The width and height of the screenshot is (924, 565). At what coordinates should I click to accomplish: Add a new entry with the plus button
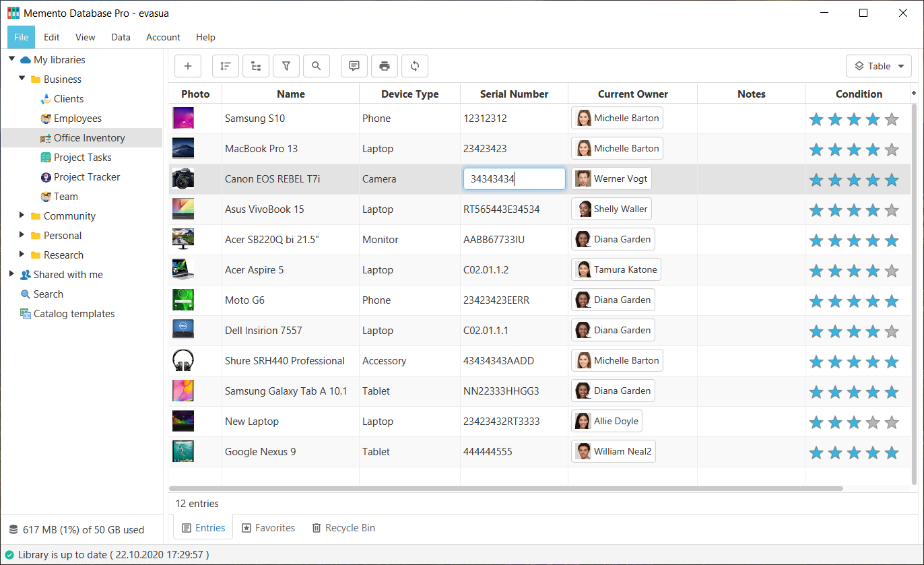click(x=188, y=66)
